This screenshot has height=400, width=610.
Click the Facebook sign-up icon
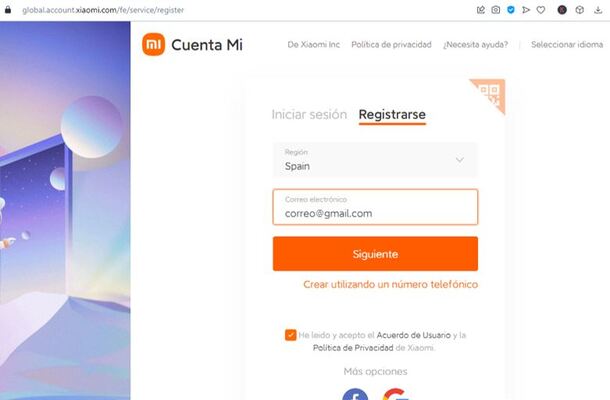[x=355, y=394]
